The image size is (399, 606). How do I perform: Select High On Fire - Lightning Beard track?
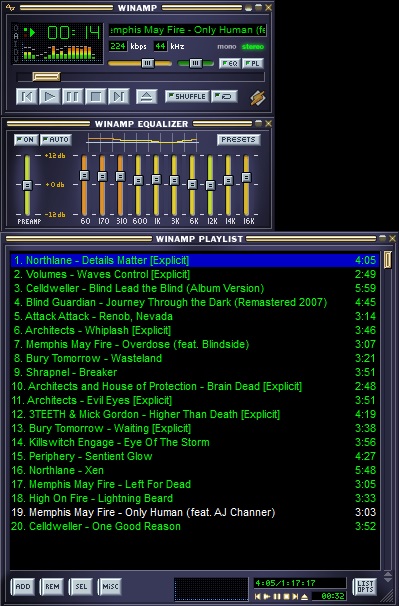[194, 498]
